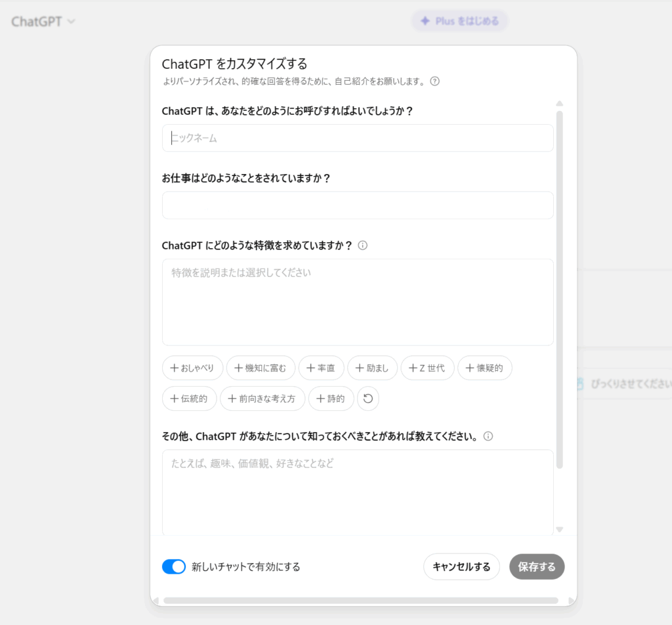Click the horizontal scrollbar right arrow
This screenshot has height=625, width=672.
(x=571, y=601)
